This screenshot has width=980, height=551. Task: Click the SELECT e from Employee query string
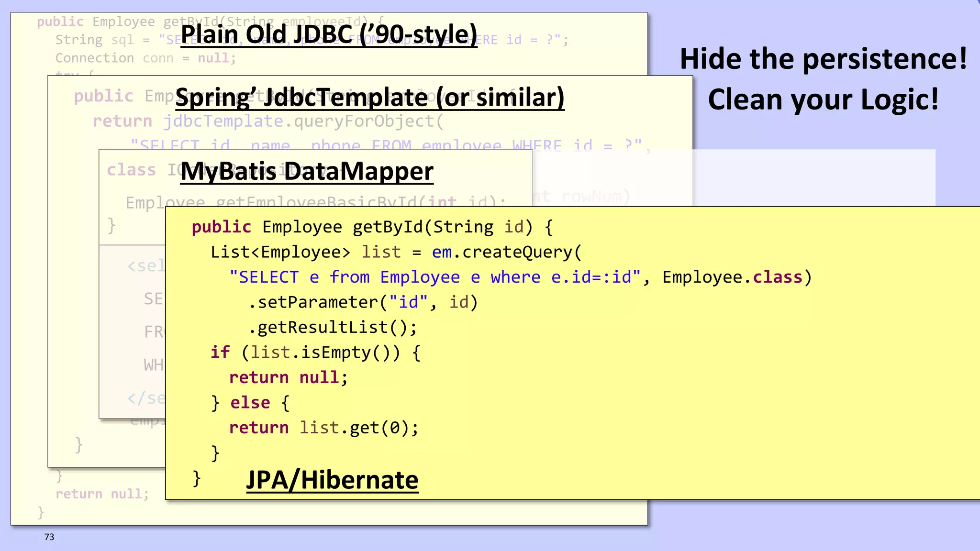point(434,277)
